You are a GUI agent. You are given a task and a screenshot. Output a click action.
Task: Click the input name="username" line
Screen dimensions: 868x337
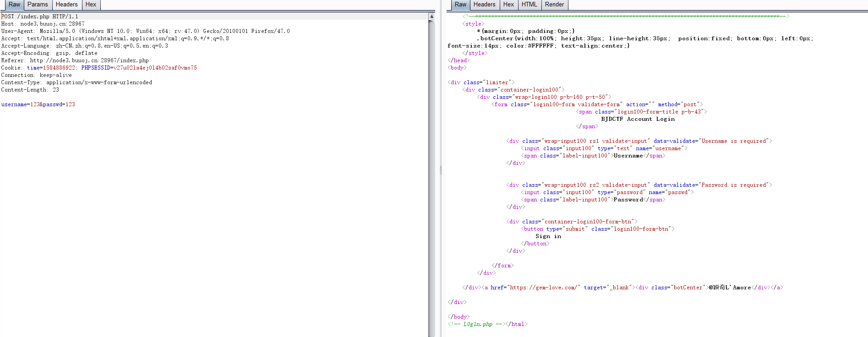point(604,148)
